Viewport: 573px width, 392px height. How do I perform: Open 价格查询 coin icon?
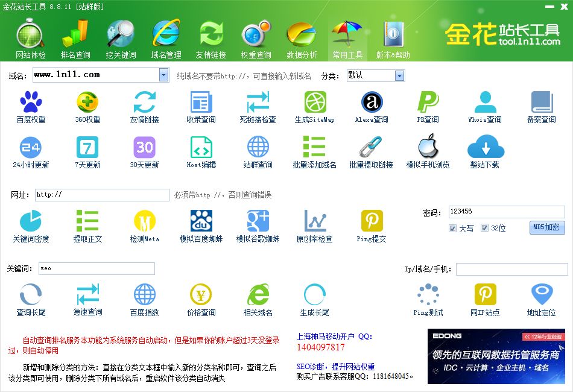click(x=201, y=294)
